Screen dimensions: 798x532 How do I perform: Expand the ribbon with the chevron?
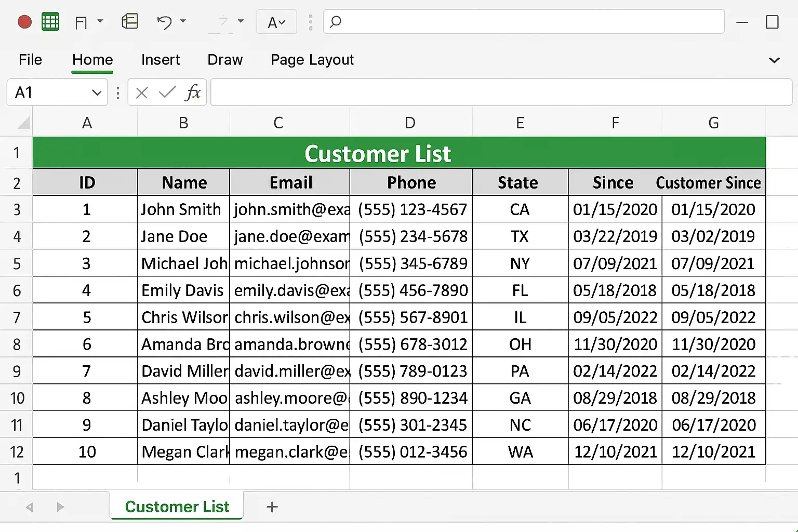pos(774,60)
